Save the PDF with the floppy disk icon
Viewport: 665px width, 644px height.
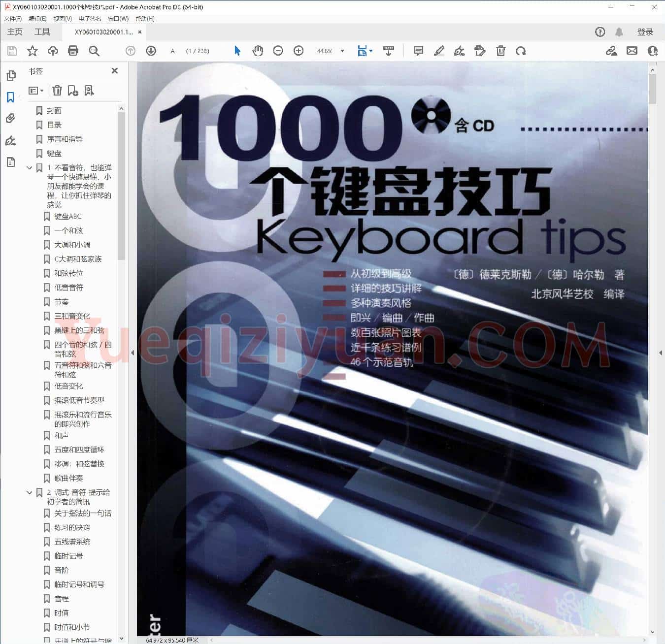coord(12,51)
